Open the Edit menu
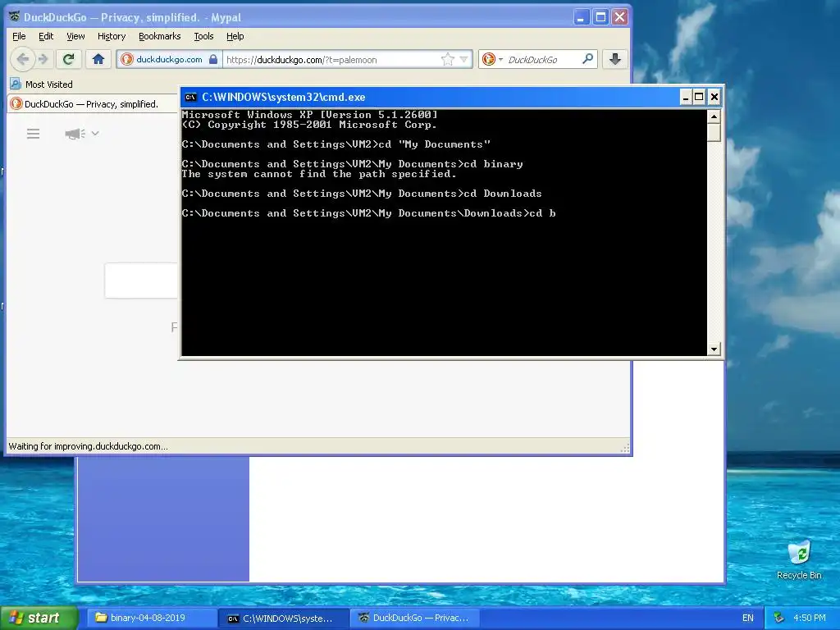Screen dimensions: 840x630 pos(46,36)
